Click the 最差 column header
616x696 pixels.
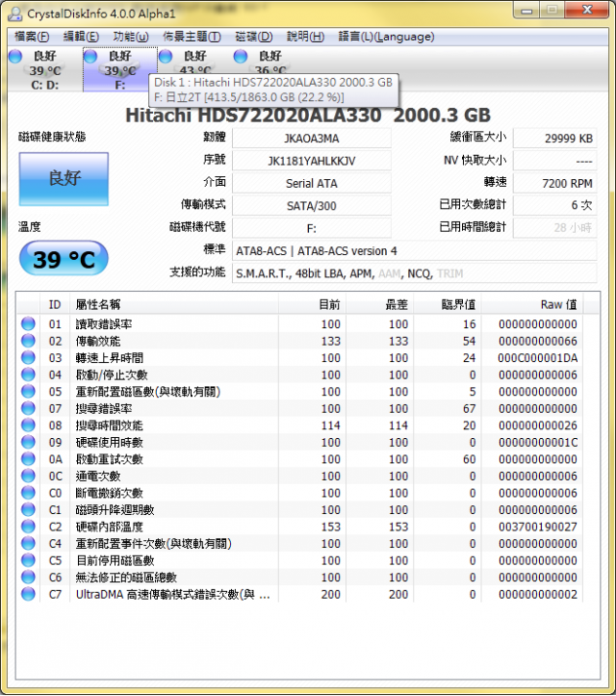click(x=380, y=304)
